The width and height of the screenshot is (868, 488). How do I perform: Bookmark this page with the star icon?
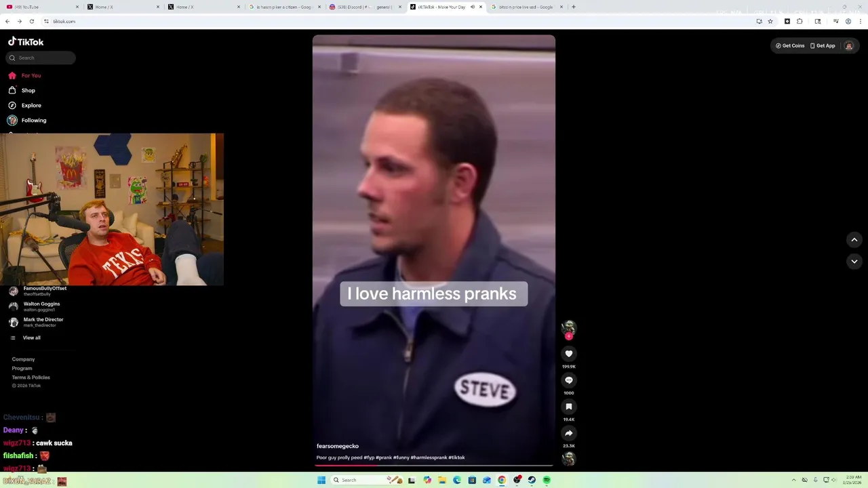point(770,21)
